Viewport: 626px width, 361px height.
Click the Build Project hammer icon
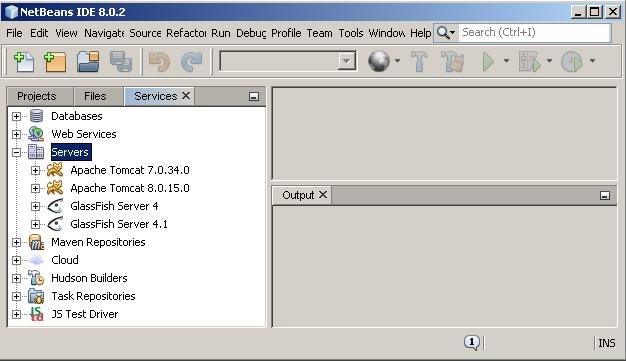click(419, 61)
